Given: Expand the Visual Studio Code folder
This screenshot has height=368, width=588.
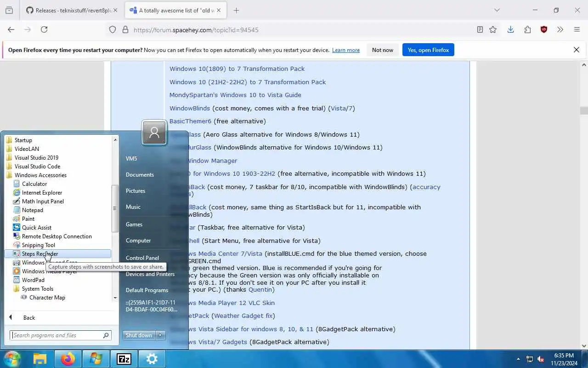Looking at the screenshot, I should (33, 167).
